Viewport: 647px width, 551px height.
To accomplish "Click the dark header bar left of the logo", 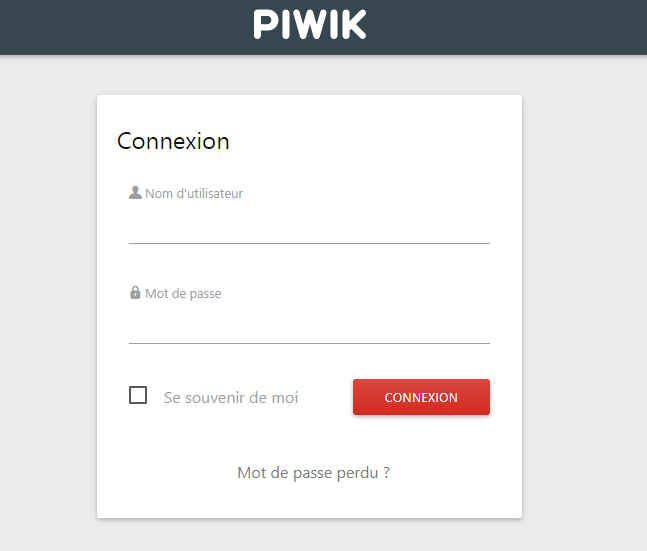I will [124, 27].
